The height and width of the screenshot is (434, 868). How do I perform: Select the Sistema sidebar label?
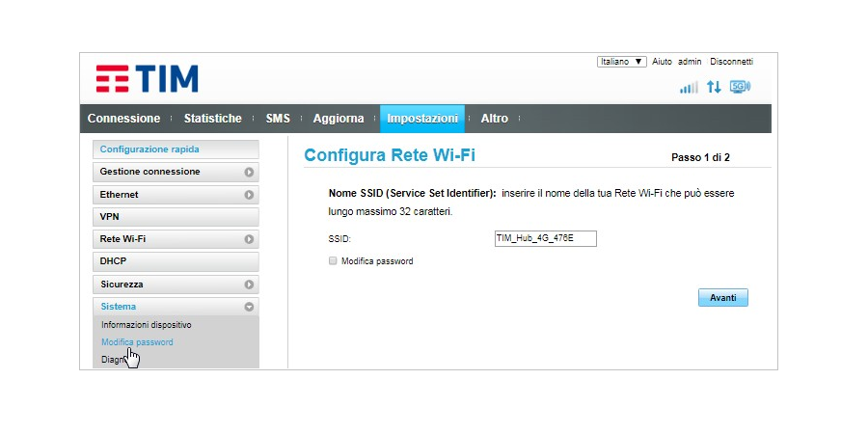(x=118, y=306)
